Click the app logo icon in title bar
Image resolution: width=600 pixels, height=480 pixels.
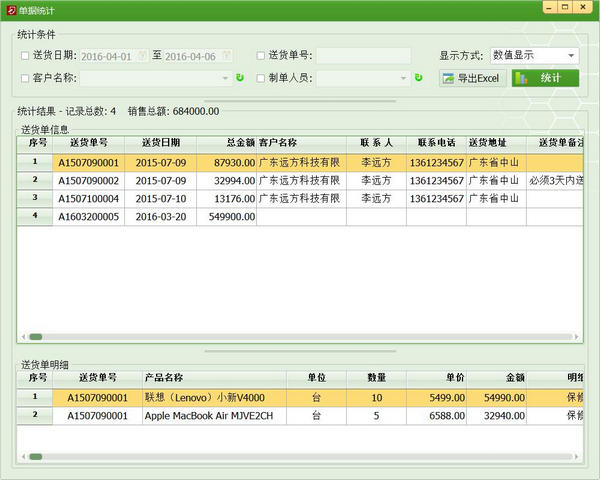click(11, 10)
